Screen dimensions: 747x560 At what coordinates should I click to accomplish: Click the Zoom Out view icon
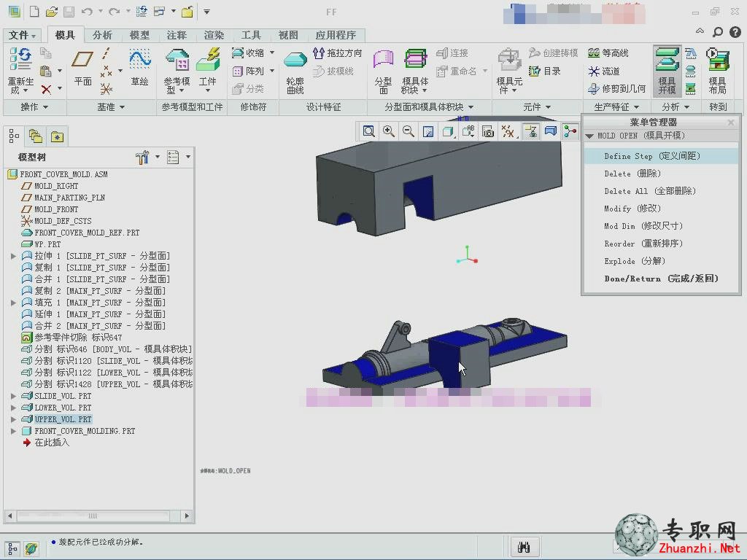click(x=409, y=131)
